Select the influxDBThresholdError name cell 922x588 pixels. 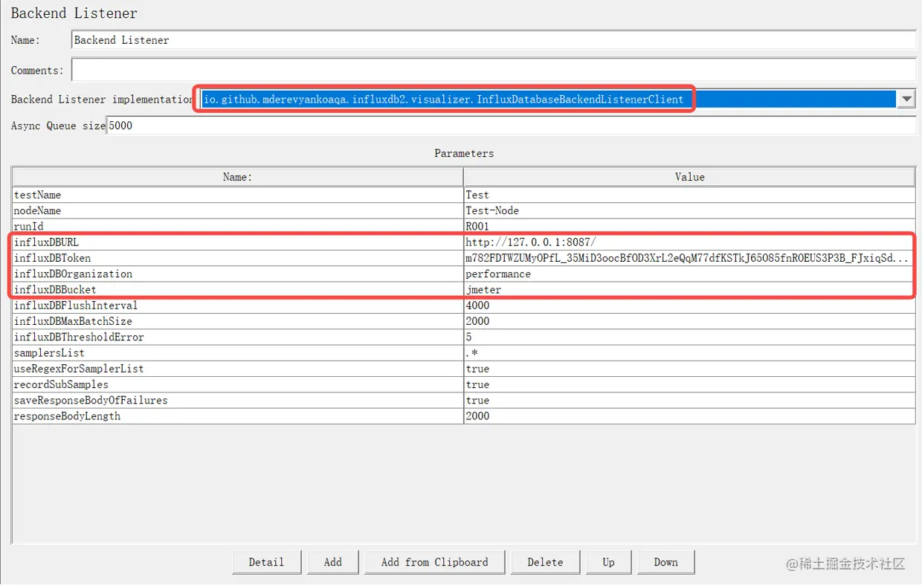(238, 337)
